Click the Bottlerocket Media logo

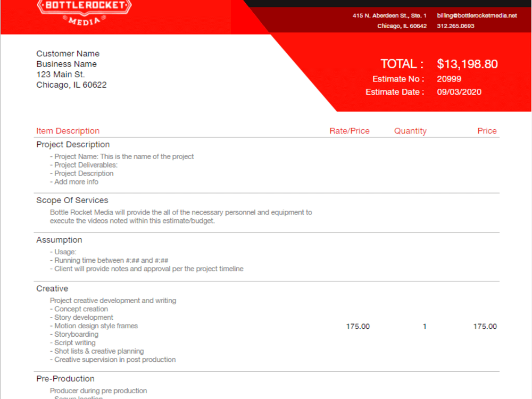click(84, 13)
